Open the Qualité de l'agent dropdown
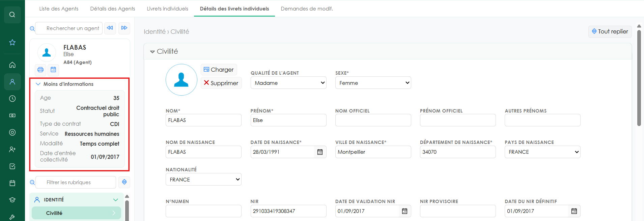The height and width of the screenshot is (221, 644). [288, 83]
